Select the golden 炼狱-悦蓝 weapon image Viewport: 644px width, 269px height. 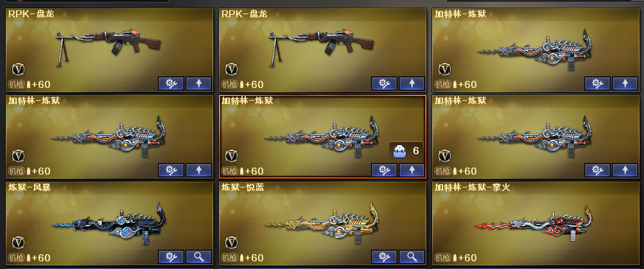point(322,224)
